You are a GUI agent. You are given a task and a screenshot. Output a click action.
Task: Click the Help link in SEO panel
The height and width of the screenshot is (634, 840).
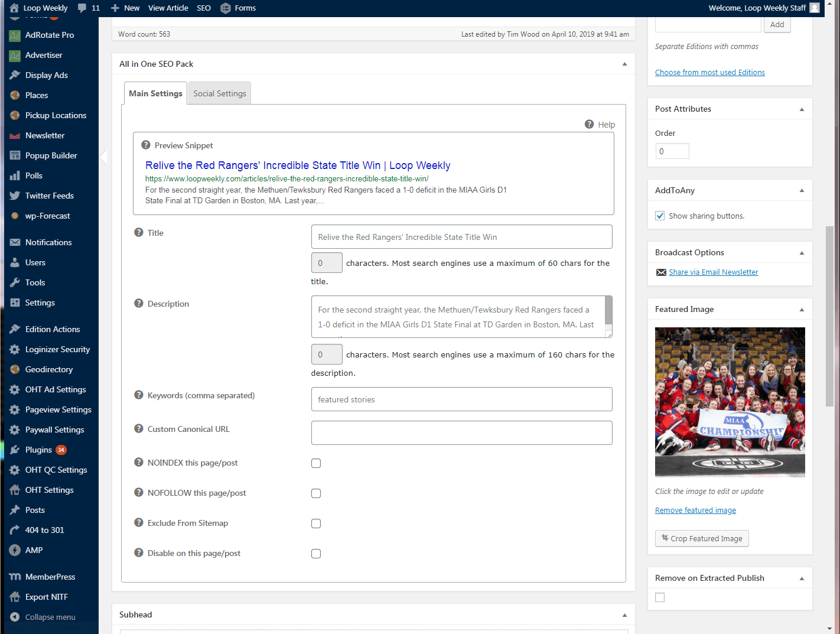606,125
